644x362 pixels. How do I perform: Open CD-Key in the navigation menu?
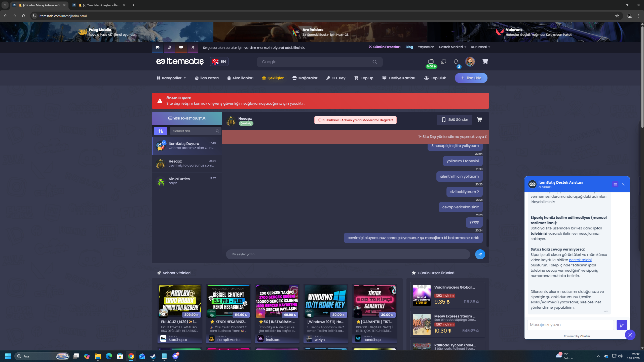[x=336, y=78]
